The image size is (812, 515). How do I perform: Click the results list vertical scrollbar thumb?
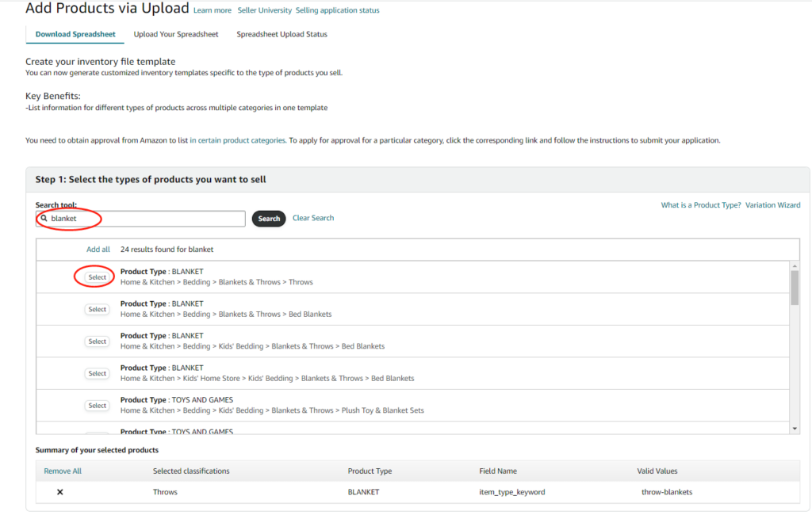point(795,288)
